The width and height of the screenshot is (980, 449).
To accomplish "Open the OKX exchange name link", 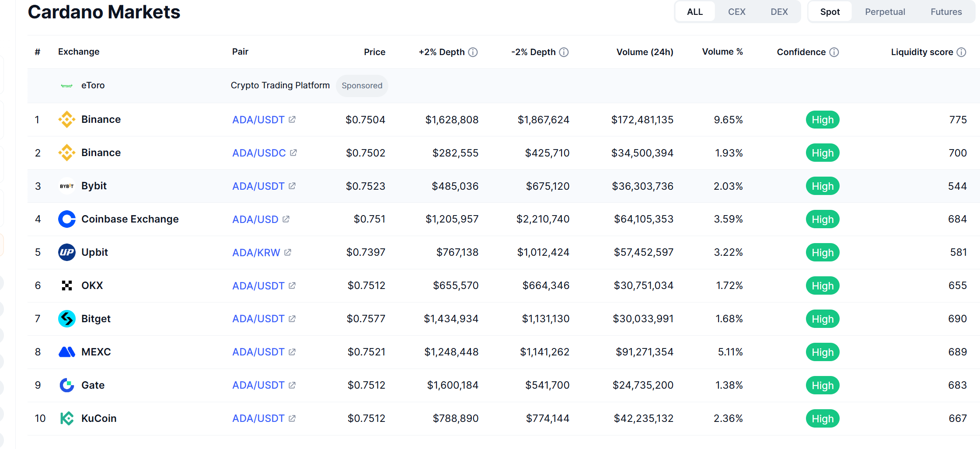I will coord(92,285).
